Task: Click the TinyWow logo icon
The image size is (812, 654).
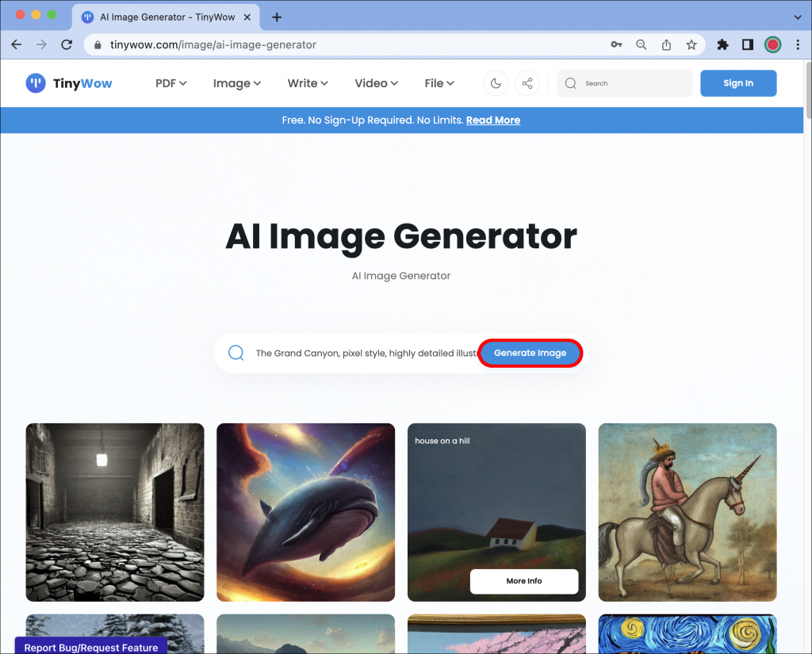Action: point(35,83)
